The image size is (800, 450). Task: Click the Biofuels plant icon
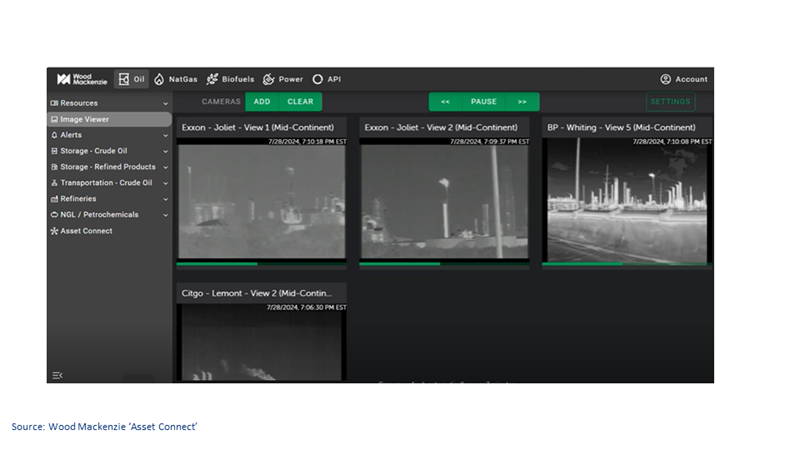(x=212, y=79)
